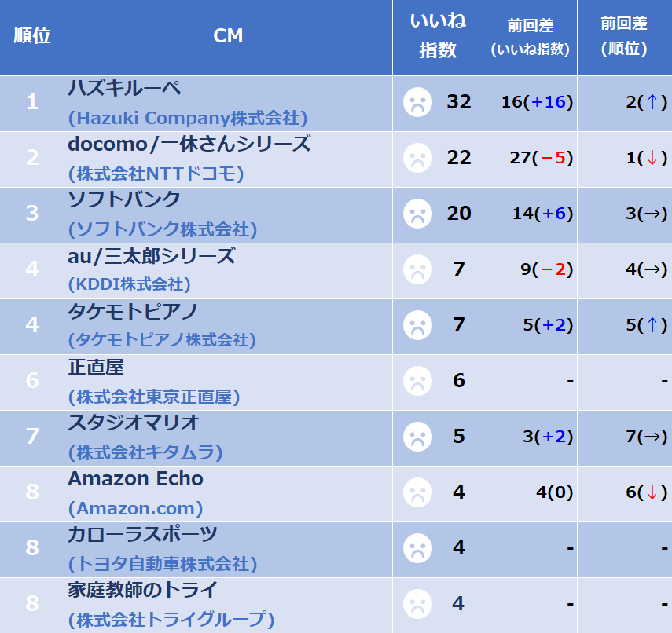Click the sad face icon in au/三太郎シリーズ row
Screen dimensions: 672x633
[x=417, y=269]
